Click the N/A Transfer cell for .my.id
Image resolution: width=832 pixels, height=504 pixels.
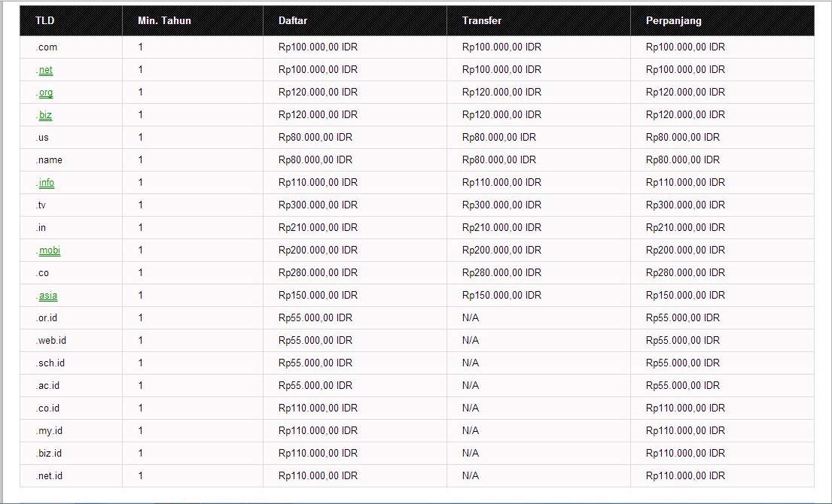click(x=470, y=431)
